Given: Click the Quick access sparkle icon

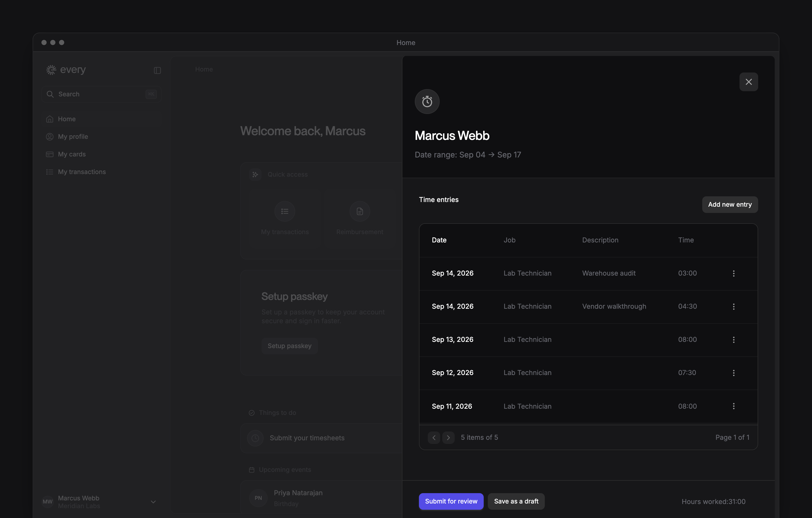Looking at the screenshot, I should 255,174.
